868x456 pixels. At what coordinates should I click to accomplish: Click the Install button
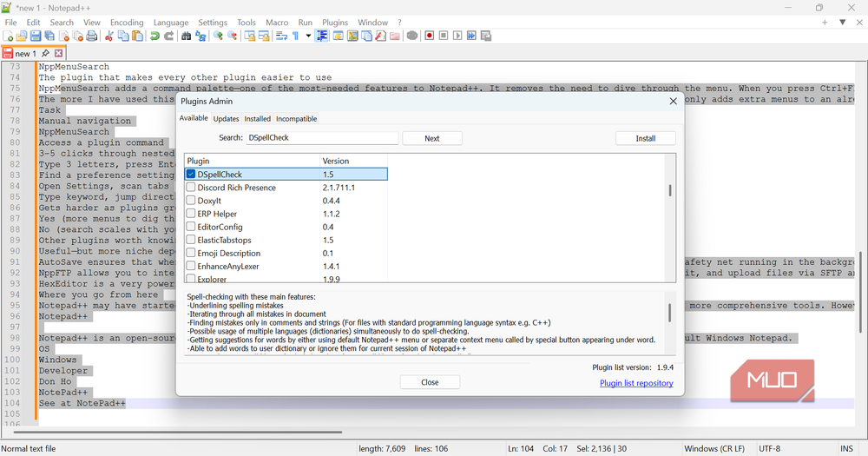(x=646, y=138)
